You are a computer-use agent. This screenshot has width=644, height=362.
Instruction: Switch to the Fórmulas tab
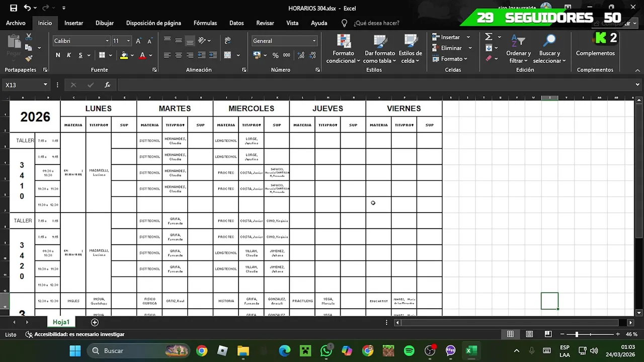coord(205,23)
